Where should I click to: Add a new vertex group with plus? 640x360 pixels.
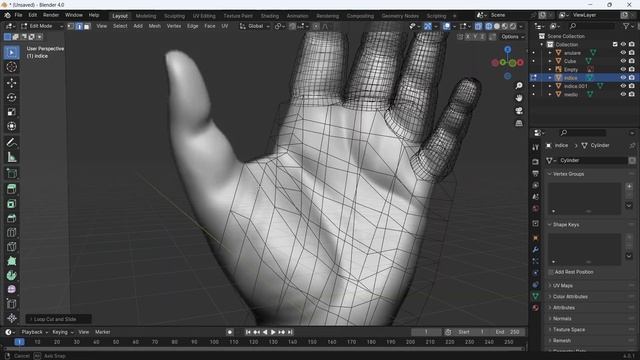pyautogui.click(x=629, y=187)
